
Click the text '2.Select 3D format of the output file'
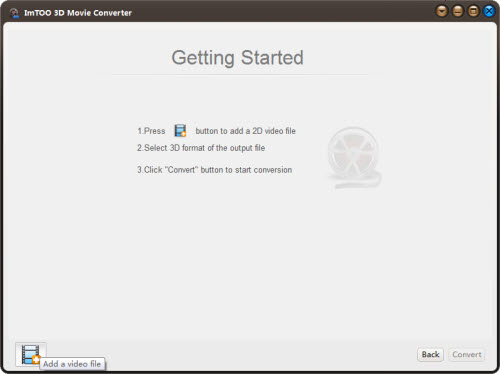(x=201, y=148)
